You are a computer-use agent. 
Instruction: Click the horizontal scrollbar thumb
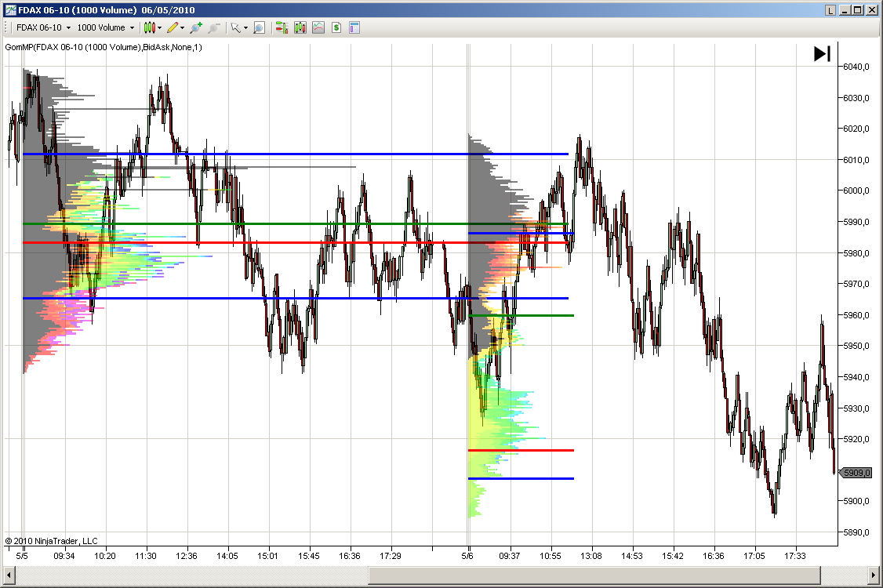pos(594,575)
